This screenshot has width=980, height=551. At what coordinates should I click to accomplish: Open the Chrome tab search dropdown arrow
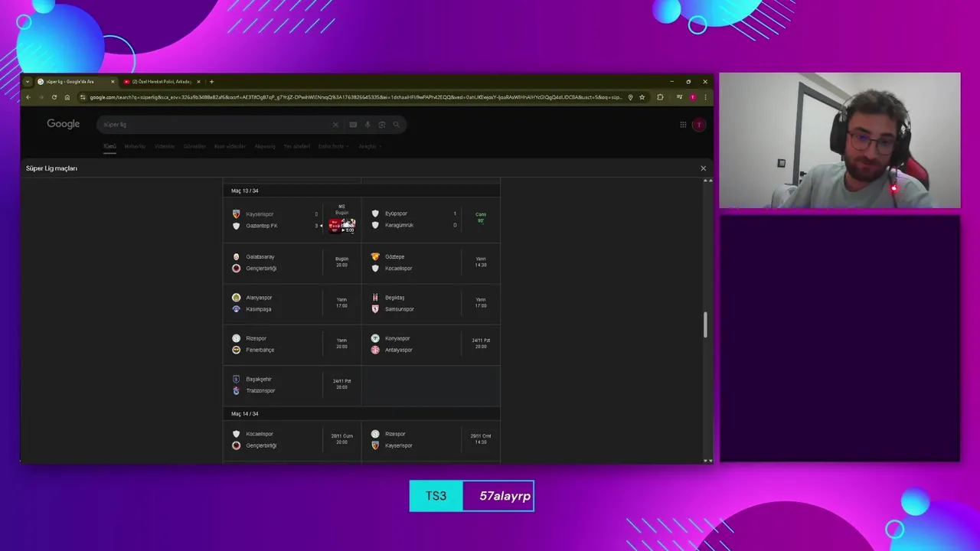28,82
